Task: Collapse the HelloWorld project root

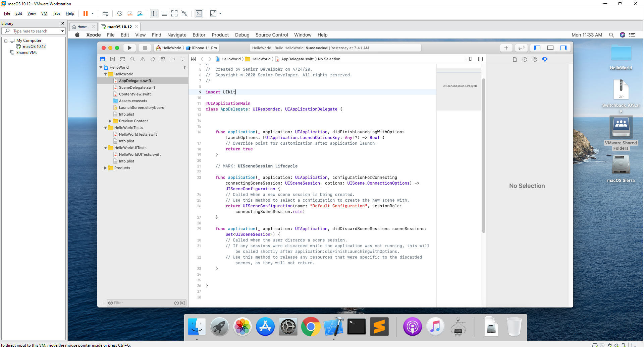Action: (101, 67)
